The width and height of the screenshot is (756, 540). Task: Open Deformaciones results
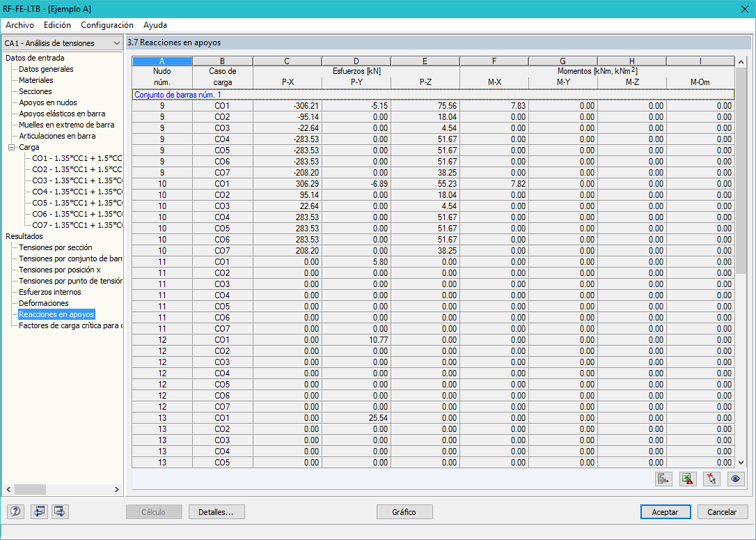44,303
